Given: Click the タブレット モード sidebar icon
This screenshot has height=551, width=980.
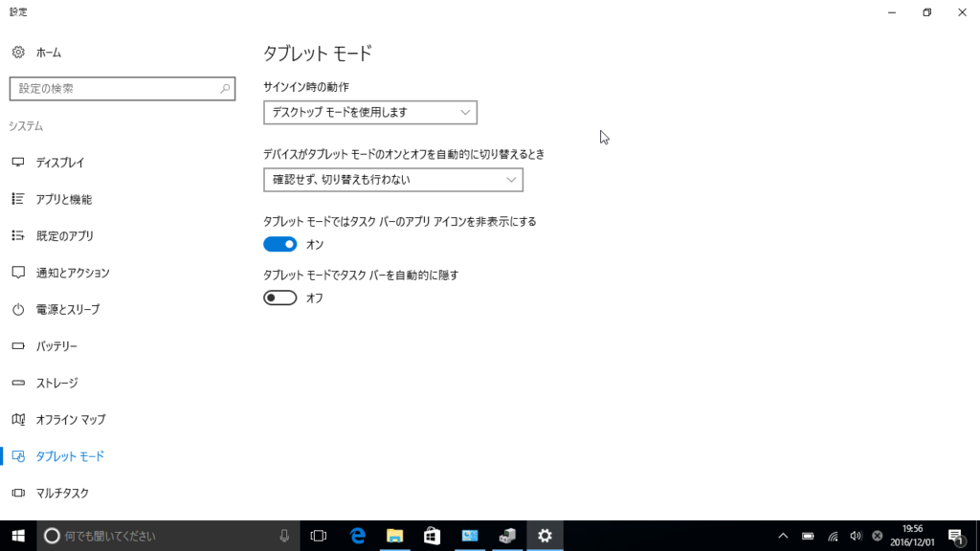Looking at the screenshot, I should pos(18,456).
